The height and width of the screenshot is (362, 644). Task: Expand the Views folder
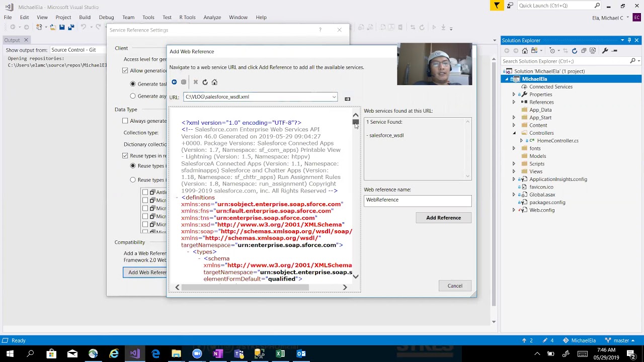pyautogui.click(x=514, y=171)
